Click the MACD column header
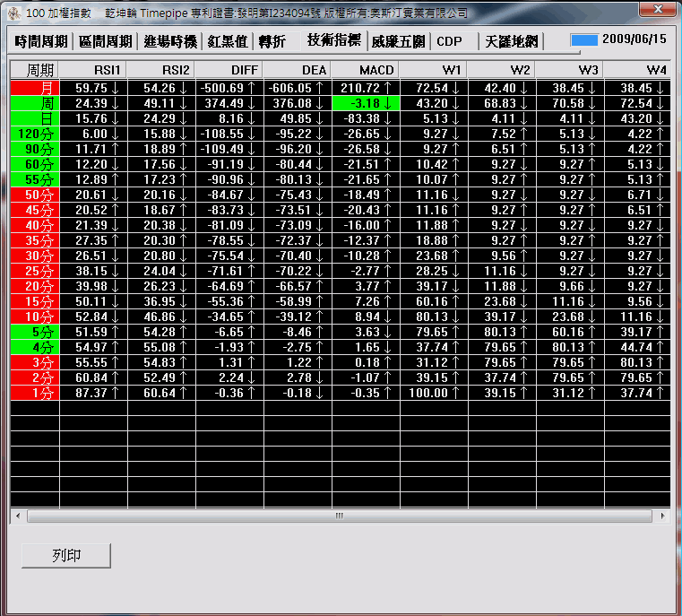Image resolution: width=682 pixels, height=616 pixels. coord(365,70)
